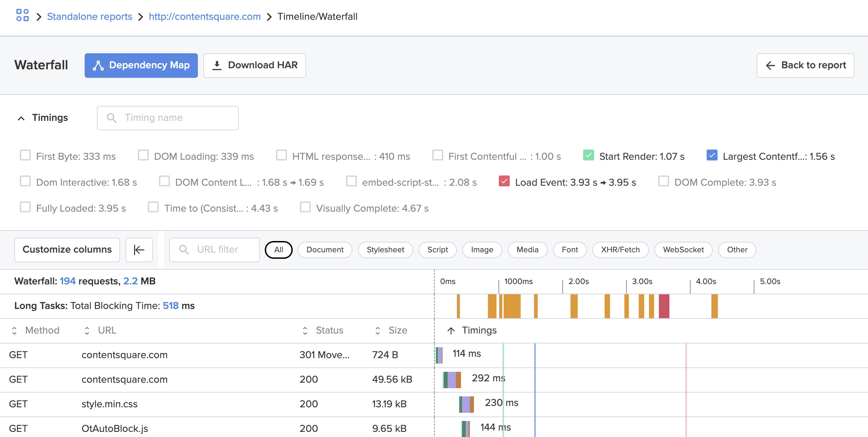Click the red long task bar in the timeline
The image size is (868, 437).
point(665,306)
